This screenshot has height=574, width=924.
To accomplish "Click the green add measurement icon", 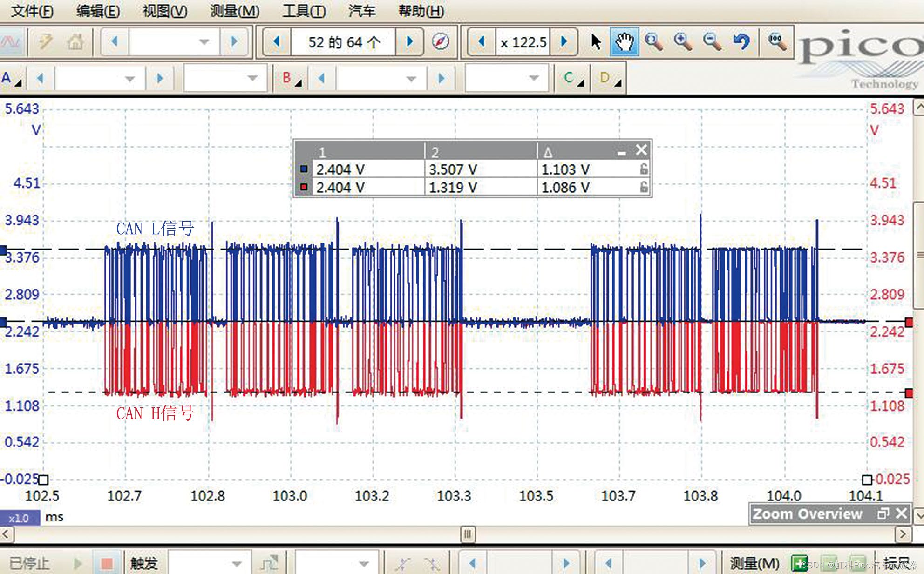I will click(800, 564).
